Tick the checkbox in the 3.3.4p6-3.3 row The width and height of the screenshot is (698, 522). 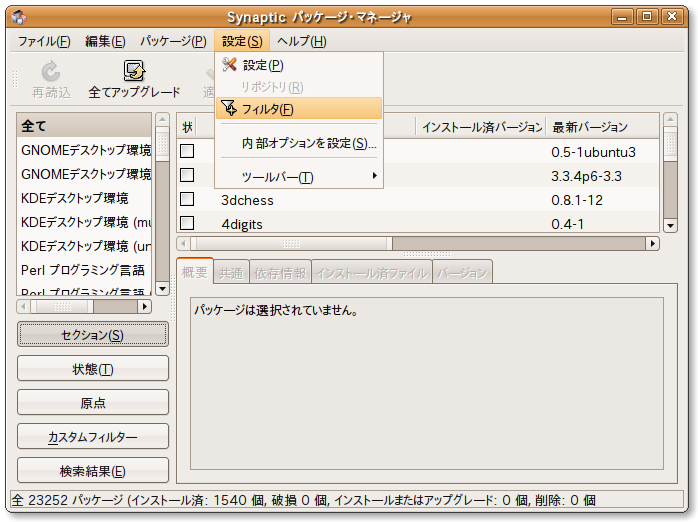pyautogui.click(x=187, y=175)
